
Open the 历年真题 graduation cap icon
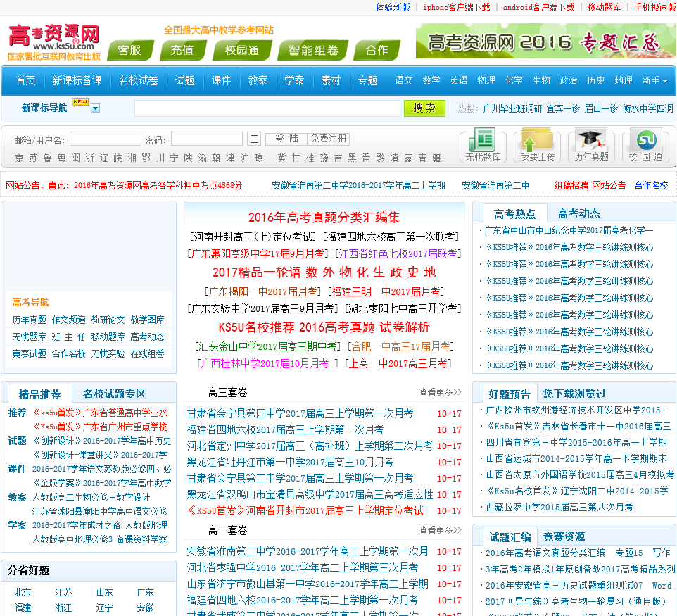point(591,145)
